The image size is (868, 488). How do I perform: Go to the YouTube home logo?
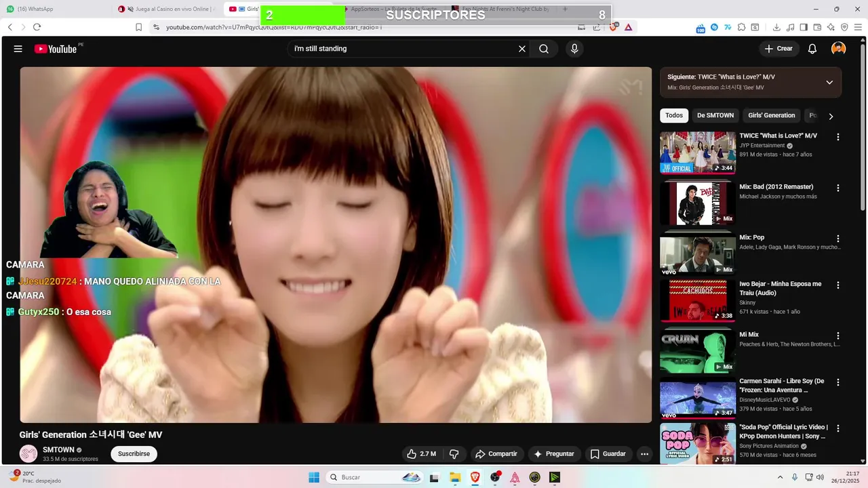tap(56, 49)
